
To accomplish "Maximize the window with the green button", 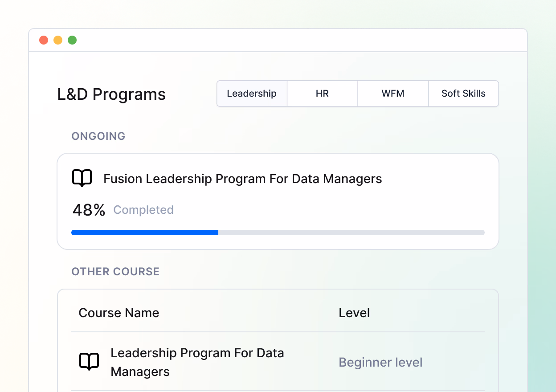I will point(72,40).
